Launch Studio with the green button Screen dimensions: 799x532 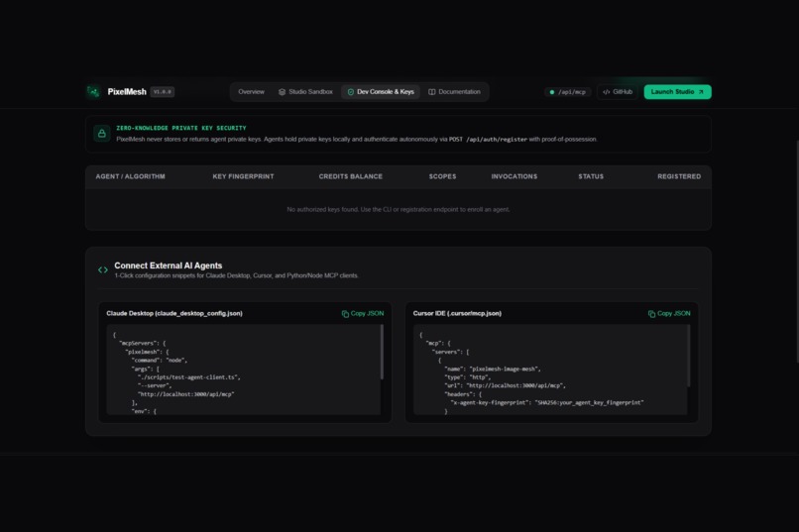click(677, 91)
